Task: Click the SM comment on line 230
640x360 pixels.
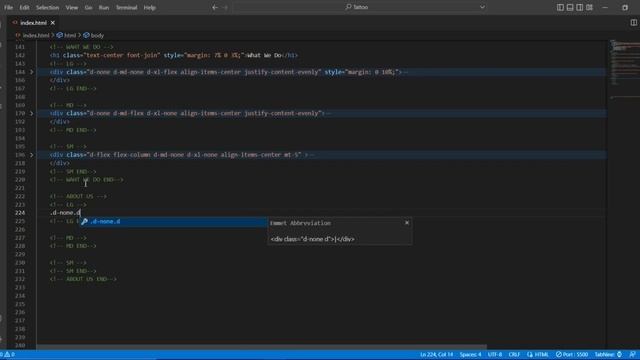Action: 68,263
